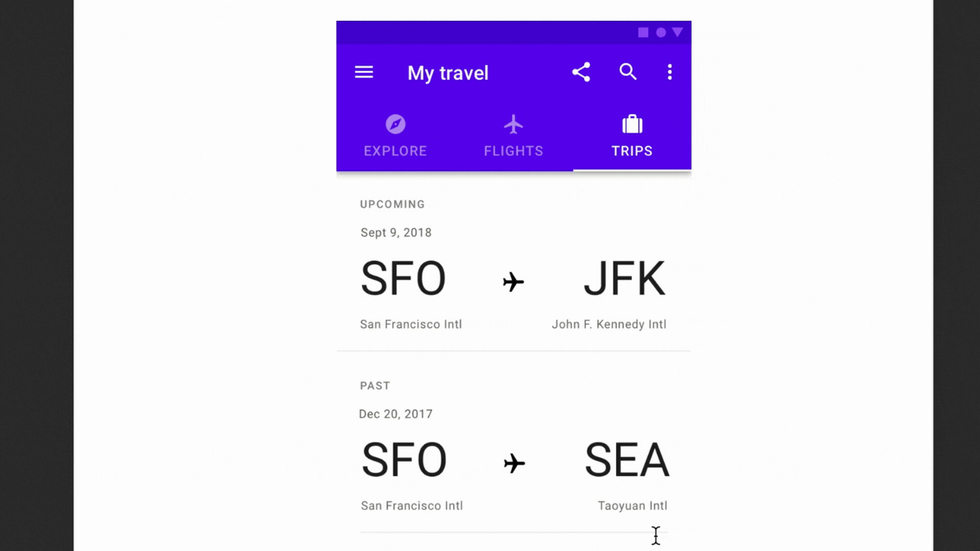Tap the share icon in app bar
980x551 pixels.
[581, 72]
